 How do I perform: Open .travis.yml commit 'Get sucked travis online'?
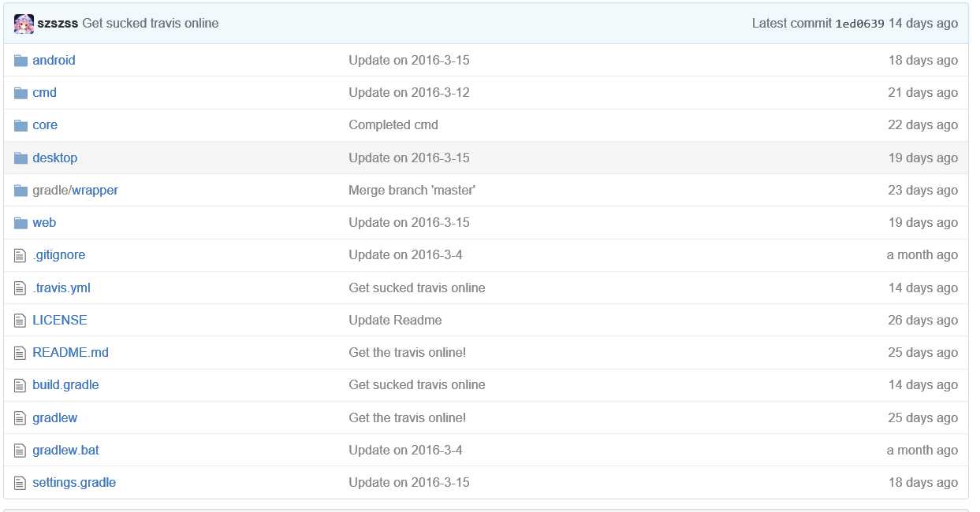tap(417, 288)
